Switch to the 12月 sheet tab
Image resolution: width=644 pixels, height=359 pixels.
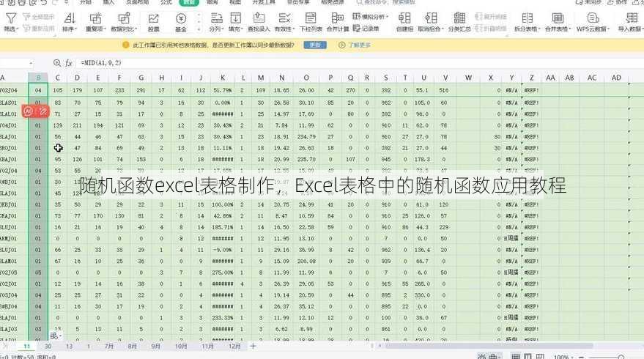tap(234, 347)
